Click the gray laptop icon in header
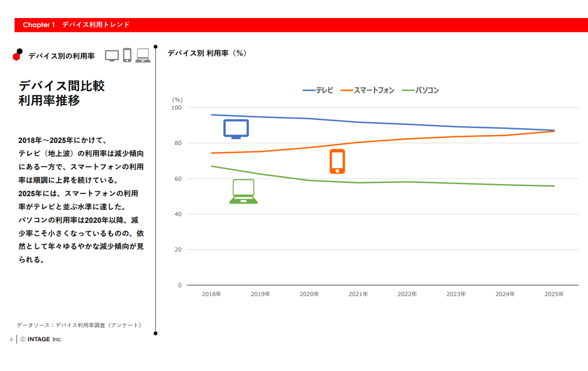This screenshot has height=371, width=588. click(143, 56)
